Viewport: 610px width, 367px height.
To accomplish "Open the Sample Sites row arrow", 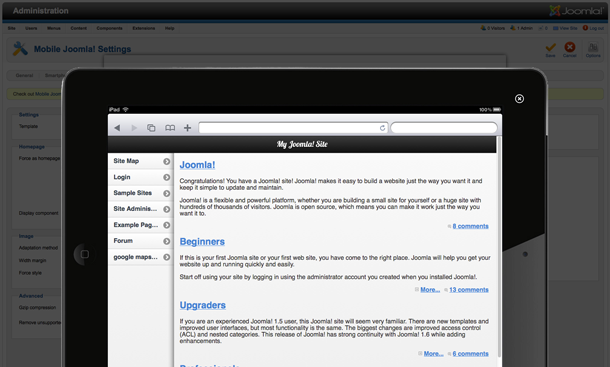I will click(x=167, y=193).
